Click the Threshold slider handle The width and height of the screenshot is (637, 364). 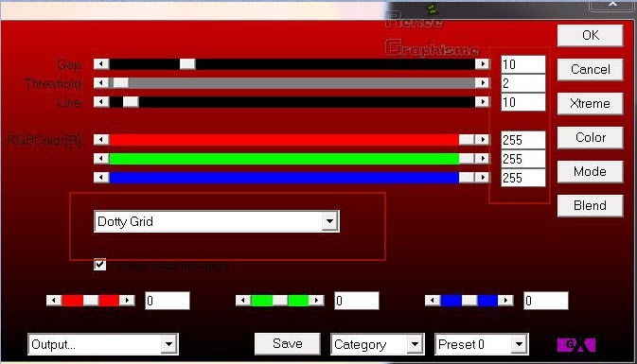pyautogui.click(x=120, y=83)
